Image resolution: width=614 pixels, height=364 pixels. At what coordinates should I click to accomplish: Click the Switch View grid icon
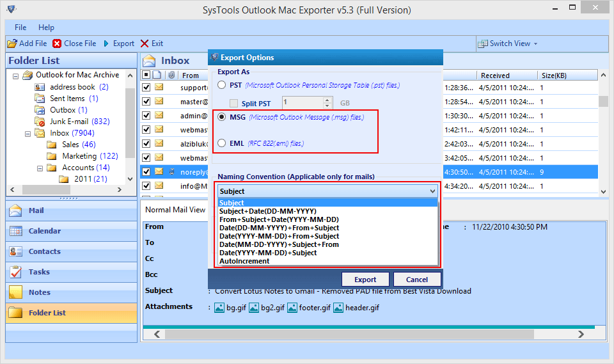click(483, 44)
